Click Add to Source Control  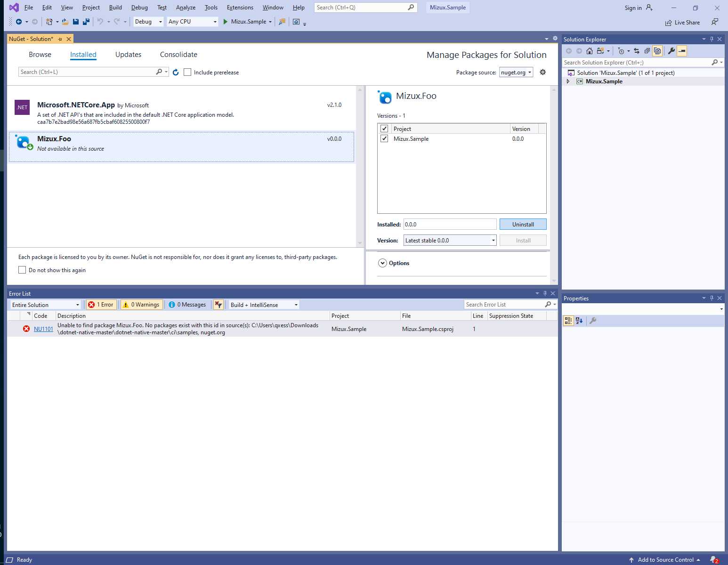coord(665,560)
